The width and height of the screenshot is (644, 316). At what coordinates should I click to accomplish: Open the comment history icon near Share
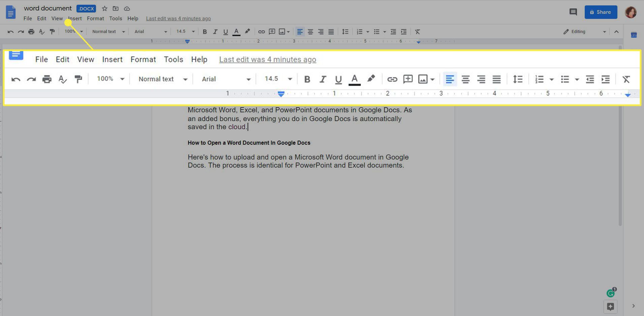(573, 12)
